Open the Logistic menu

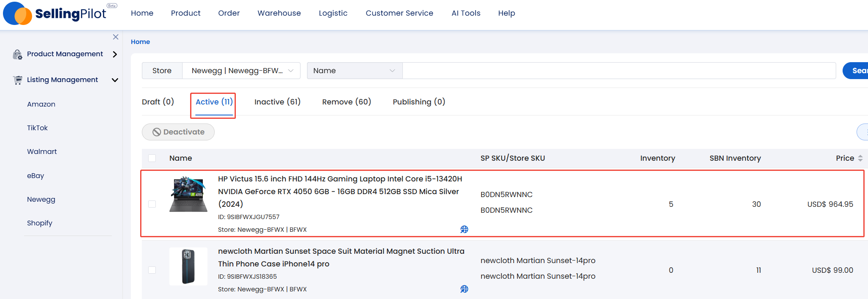pyautogui.click(x=333, y=13)
